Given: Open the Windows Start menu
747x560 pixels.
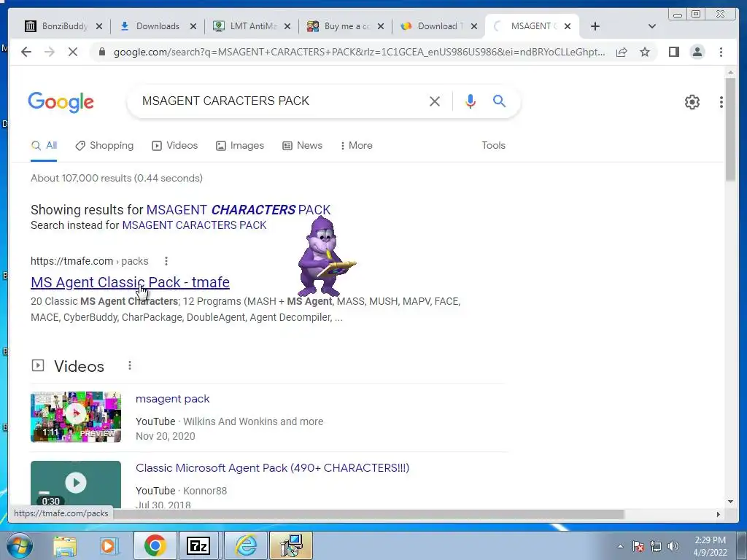Looking at the screenshot, I should (x=19, y=545).
